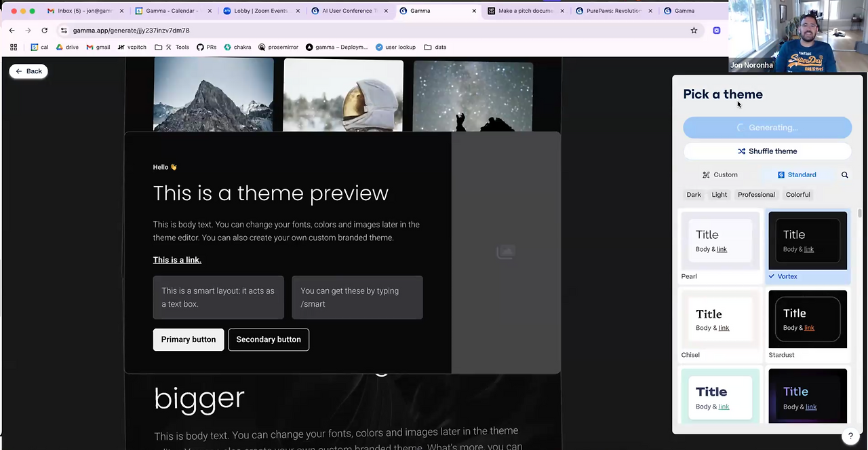868x450 pixels.
Task: Open the gmail bookmark
Action: click(98, 48)
